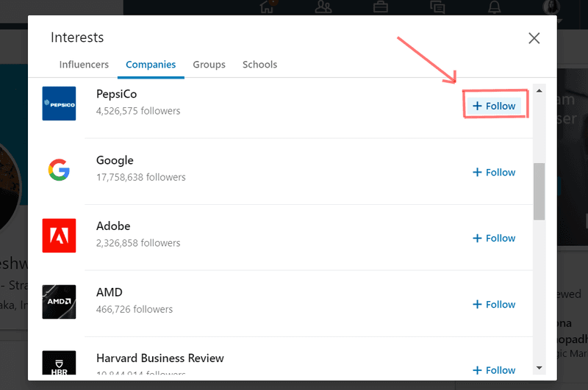Viewport: 588px width, 390px height.
Task: Open the Harvard Business Review company link
Action: pyautogui.click(x=160, y=358)
